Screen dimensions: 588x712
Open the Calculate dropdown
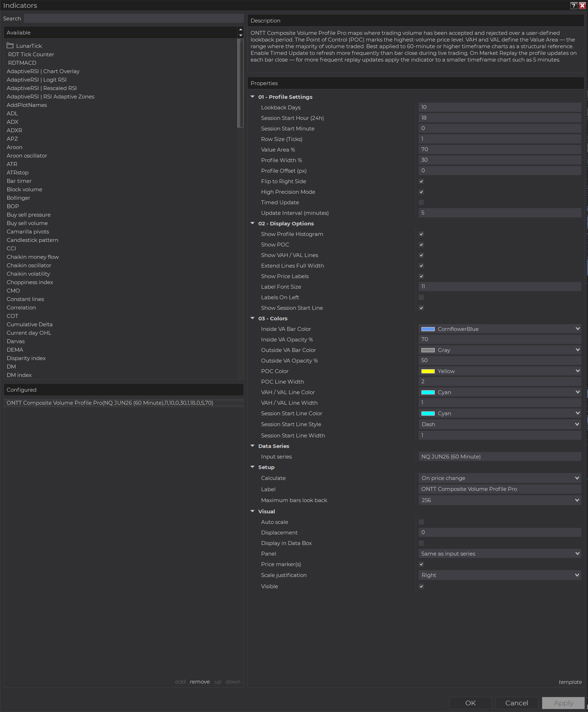click(499, 478)
